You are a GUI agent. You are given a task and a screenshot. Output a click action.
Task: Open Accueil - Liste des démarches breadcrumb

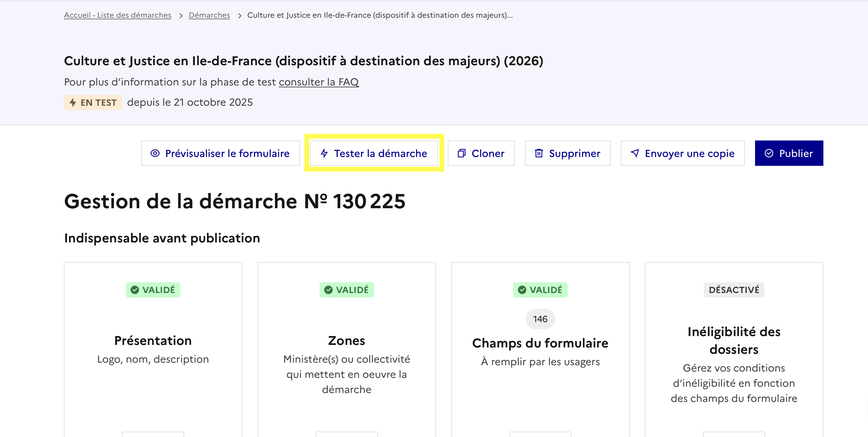click(118, 15)
